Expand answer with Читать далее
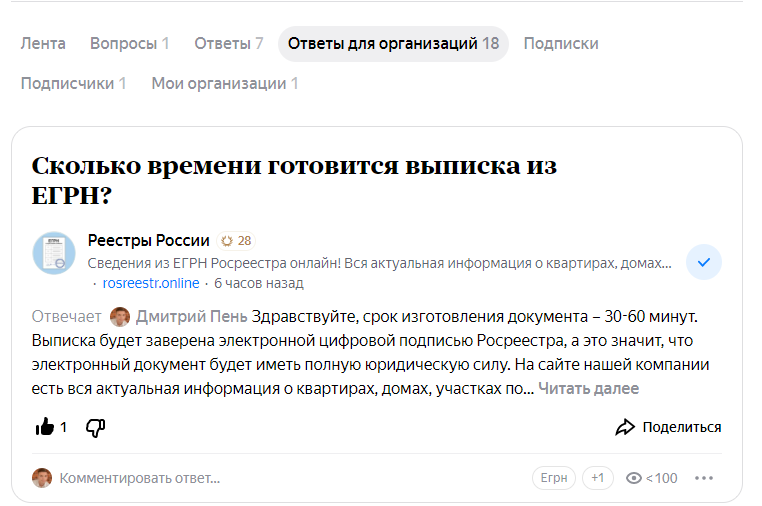Screen dimensions: 762x506 pos(588,388)
